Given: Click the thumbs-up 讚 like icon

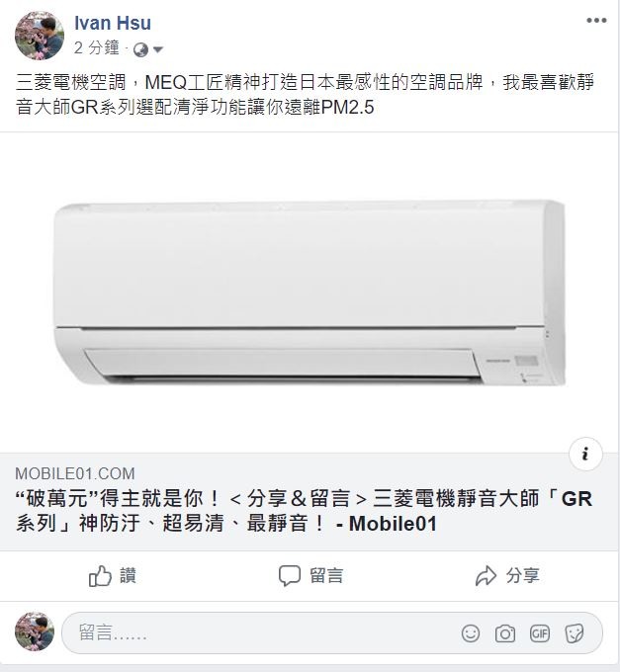Looking at the screenshot, I should pos(100,575).
